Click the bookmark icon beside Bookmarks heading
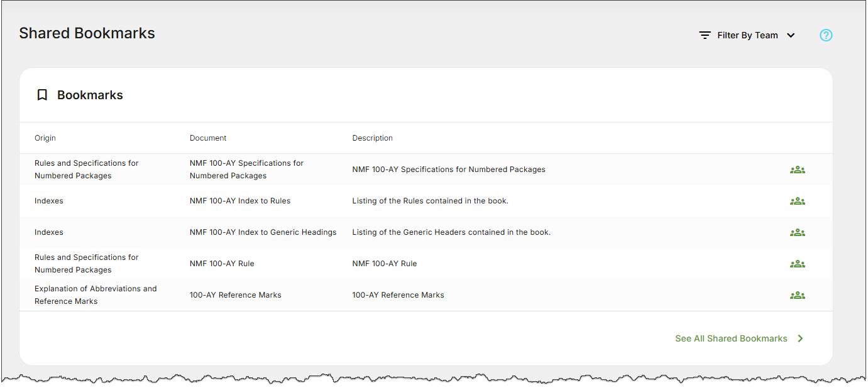Image resolution: width=868 pixels, height=388 pixels. 42,95
